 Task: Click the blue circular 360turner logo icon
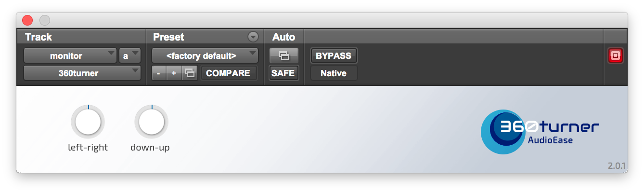coord(501,131)
